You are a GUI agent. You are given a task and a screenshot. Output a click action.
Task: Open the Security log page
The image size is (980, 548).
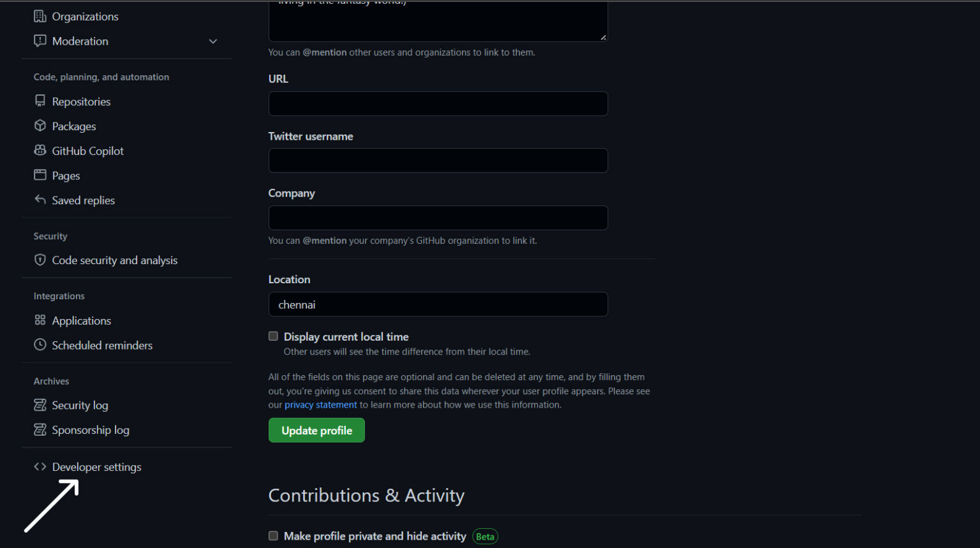(80, 406)
